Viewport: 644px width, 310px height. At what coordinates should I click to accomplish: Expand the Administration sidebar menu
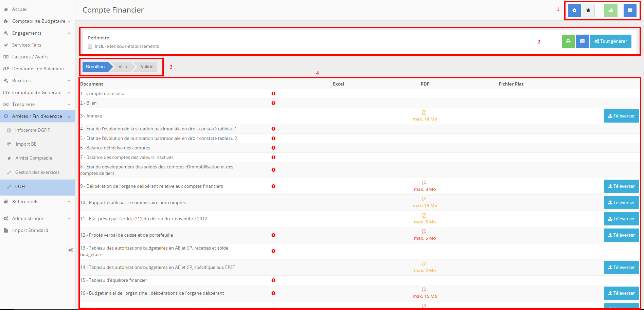[x=28, y=218]
